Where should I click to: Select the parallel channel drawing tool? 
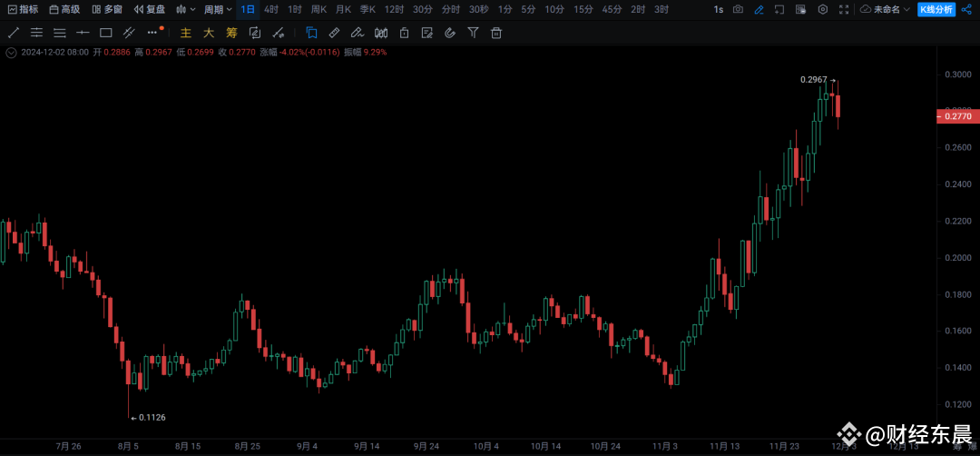point(129,33)
